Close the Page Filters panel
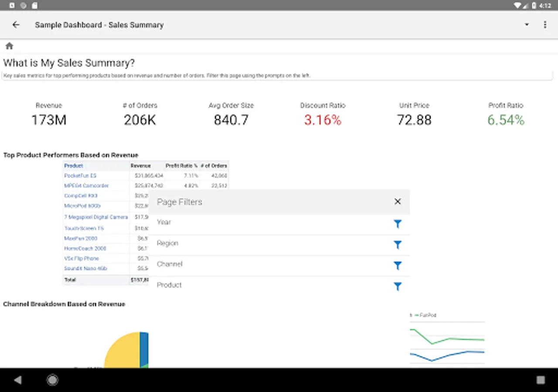The image size is (558, 392). (x=397, y=202)
